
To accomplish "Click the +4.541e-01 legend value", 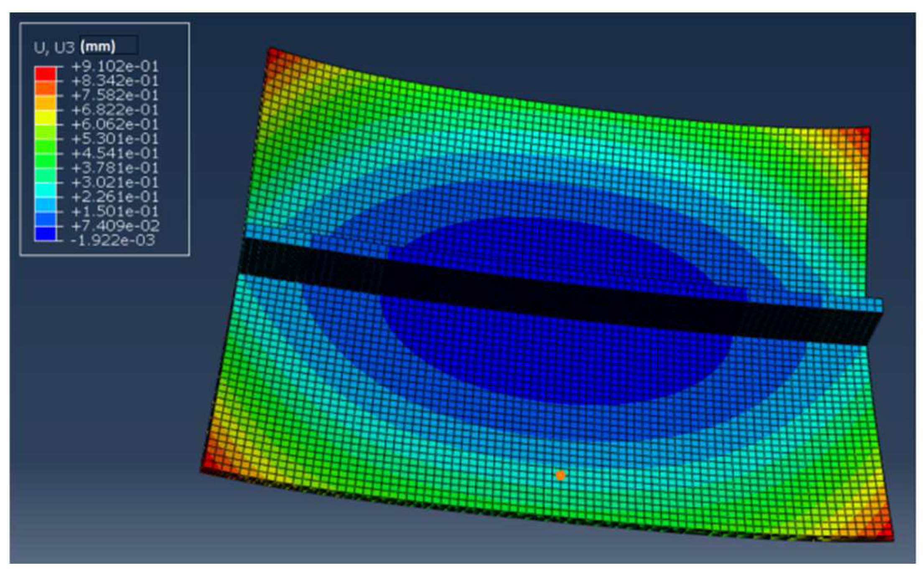I will pos(115,153).
